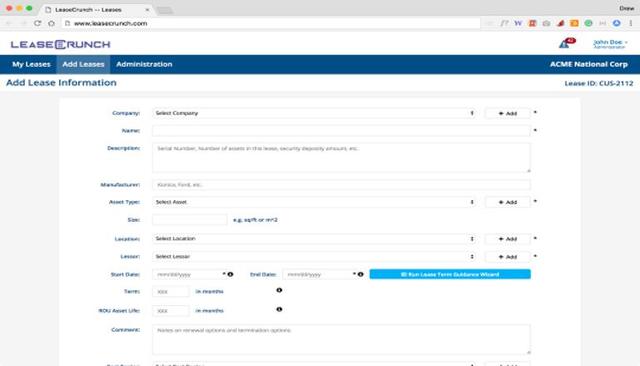Expand the Select Lessor dropdown
640x366 pixels.
tap(314, 257)
